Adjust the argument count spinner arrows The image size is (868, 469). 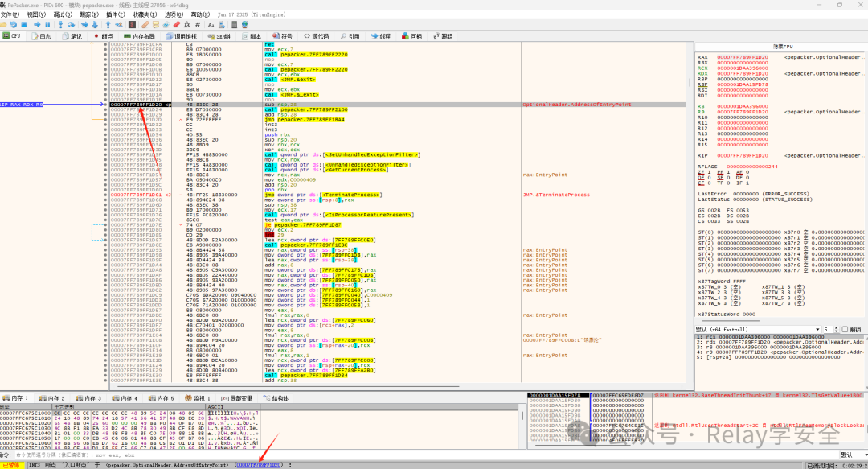(x=837, y=329)
